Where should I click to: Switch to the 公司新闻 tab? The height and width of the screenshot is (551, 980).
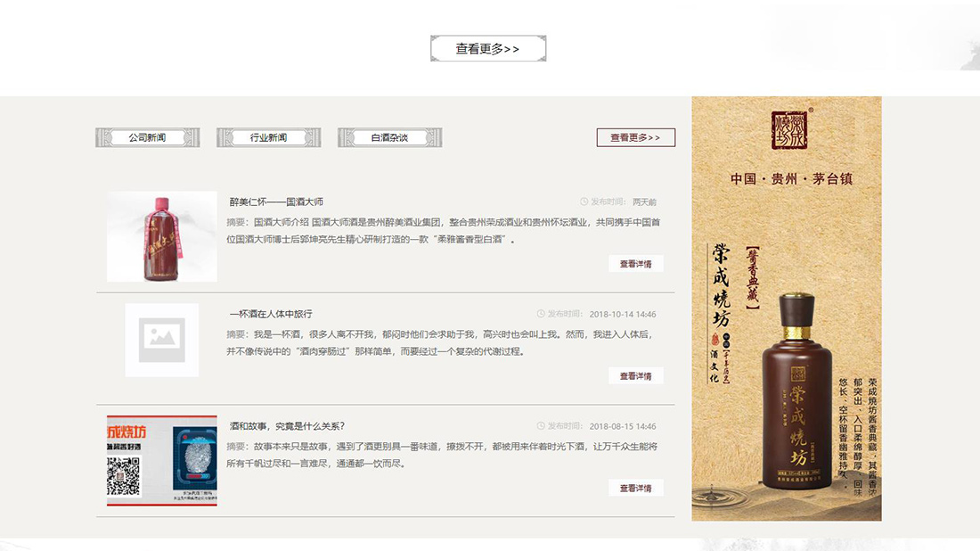(148, 137)
